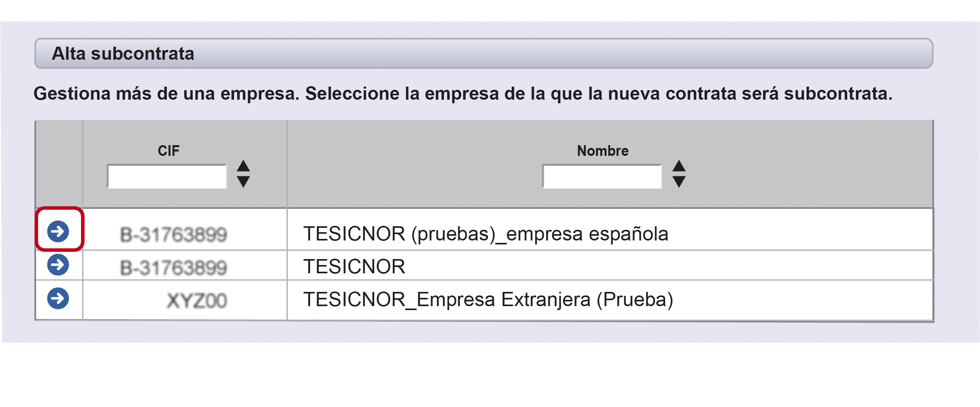Viewport: 980px width, 407px height.
Task: Select the arrow icon for TESICNOR (pruebas)_empresa española
Action: pyautogui.click(x=58, y=231)
